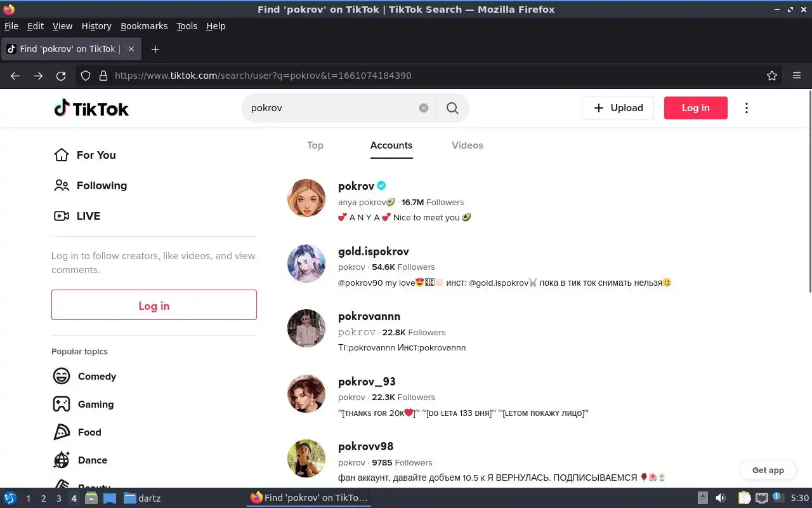The height and width of the screenshot is (508, 812).
Task: Open the History menu
Action: [x=96, y=26]
